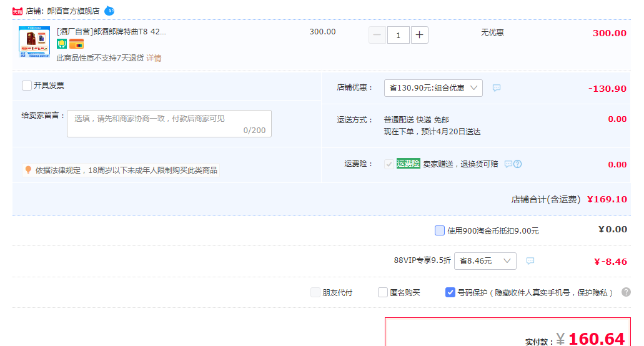
Task: Decrease quantity with the minus button
Action: coord(377,35)
